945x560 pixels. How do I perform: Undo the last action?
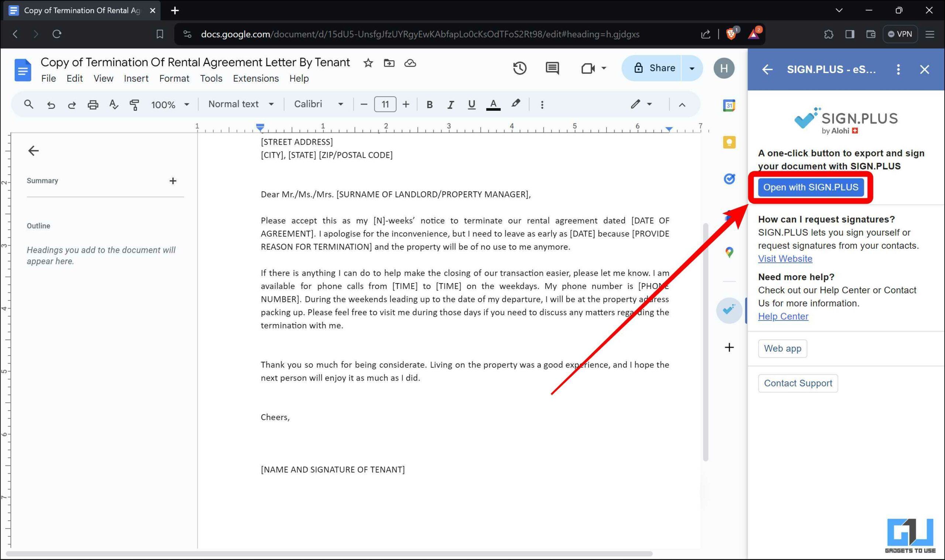click(x=51, y=104)
